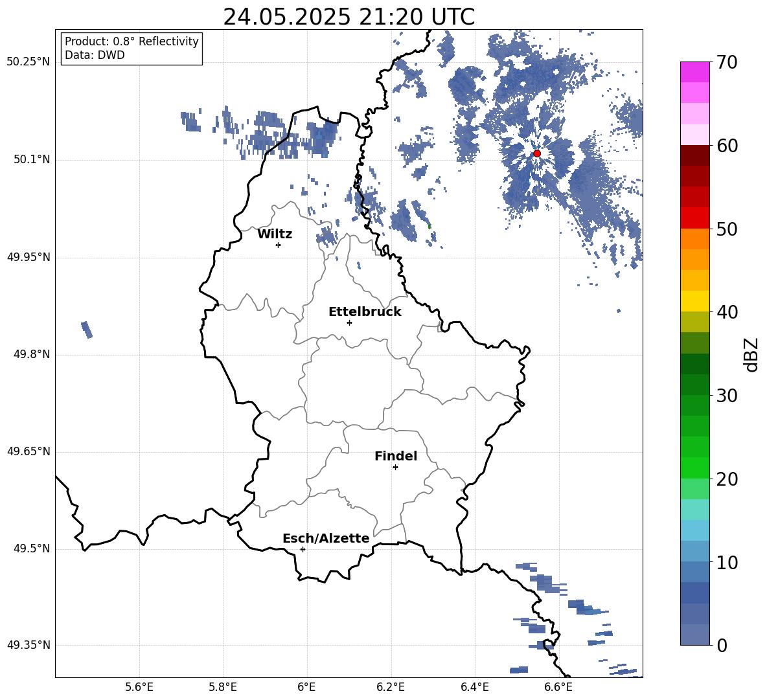Viewport: 767px width, 700px height.
Task: Click the isolated radar echo near 49.8°N west
Action: coord(87,330)
